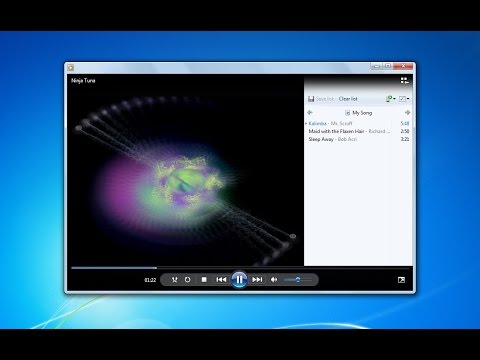Toggle repeat mode in playback controls

[x=188, y=280]
